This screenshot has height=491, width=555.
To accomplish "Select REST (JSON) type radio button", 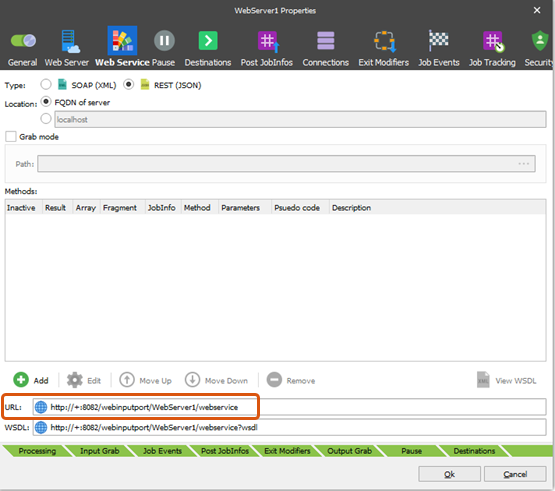I will pyautogui.click(x=128, y=85).
